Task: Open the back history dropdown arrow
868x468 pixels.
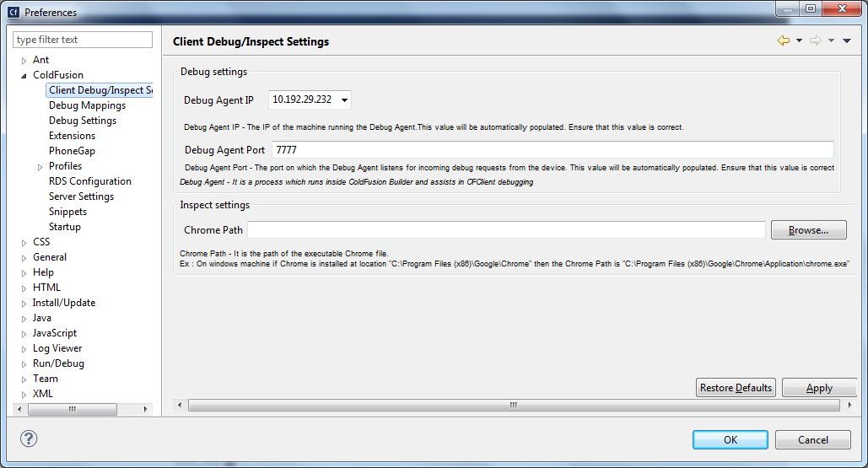Action: click(x=799, y=40)
